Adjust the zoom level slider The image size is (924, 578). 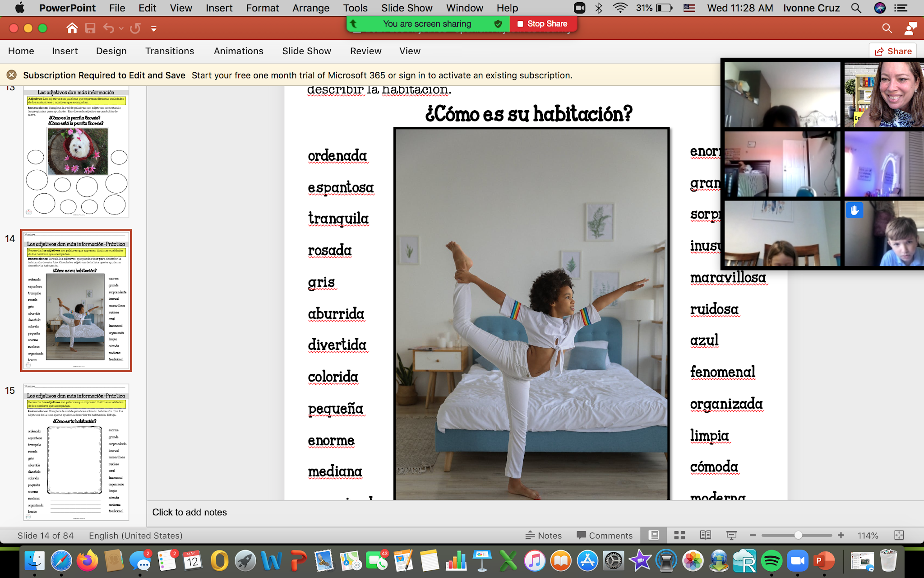(799, 535)
